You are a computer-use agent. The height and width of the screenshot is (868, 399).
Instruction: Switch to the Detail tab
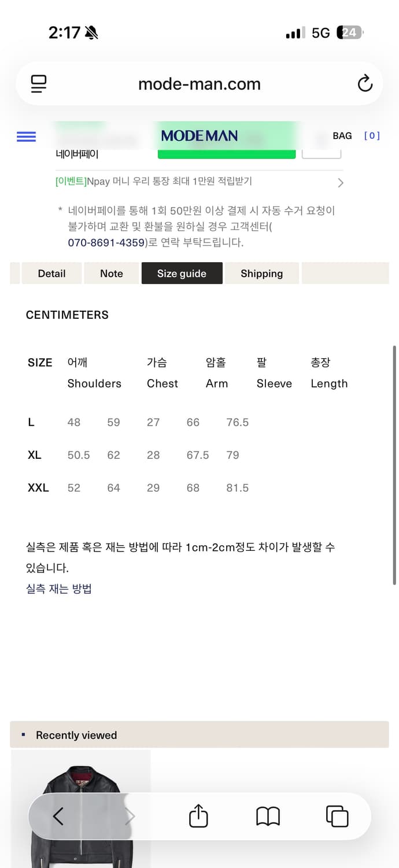[x=51, y=274]
